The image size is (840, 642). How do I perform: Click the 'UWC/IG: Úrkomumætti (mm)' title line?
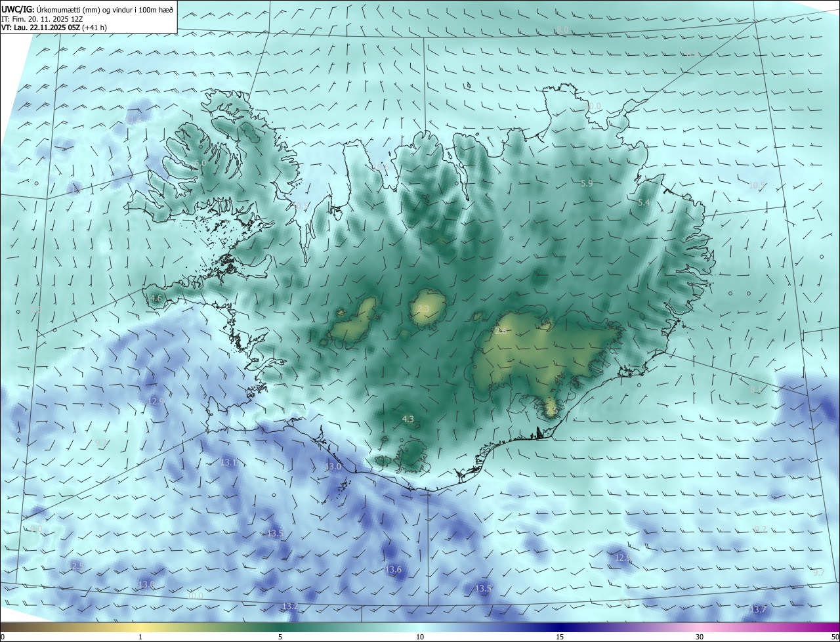coord(87,9)
